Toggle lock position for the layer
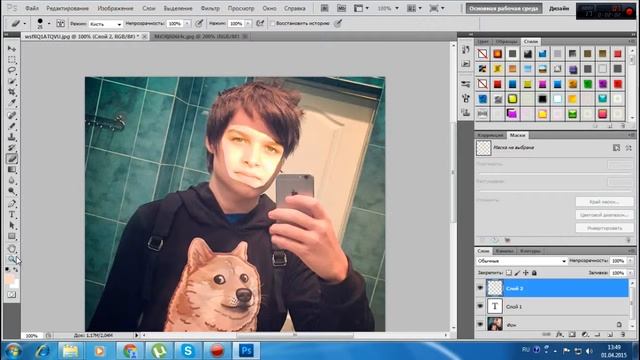 (526, 273)
